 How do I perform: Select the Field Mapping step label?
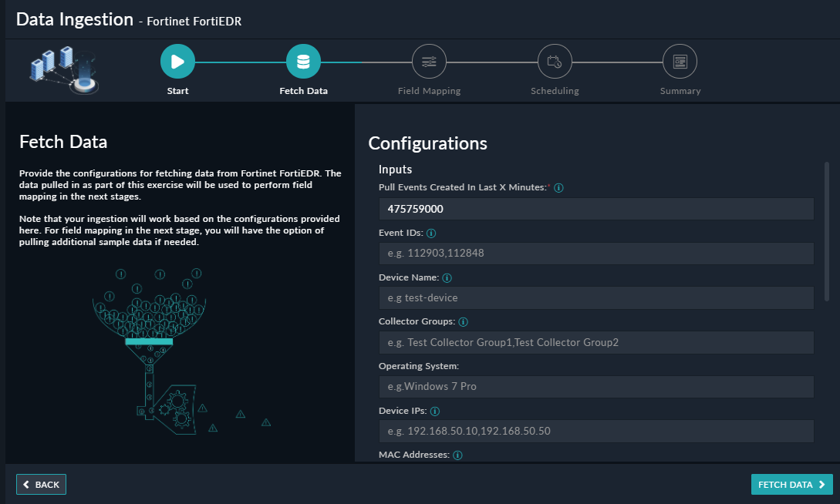click(x=429, y=91)
